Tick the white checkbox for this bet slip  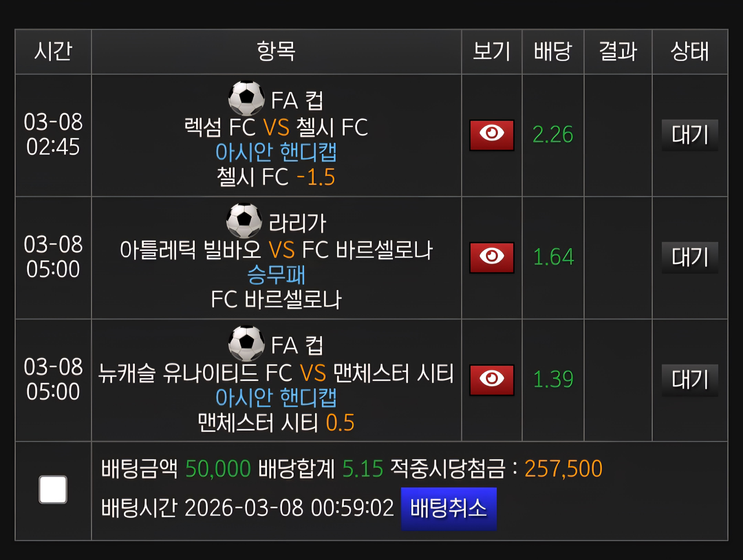[53, 489]
